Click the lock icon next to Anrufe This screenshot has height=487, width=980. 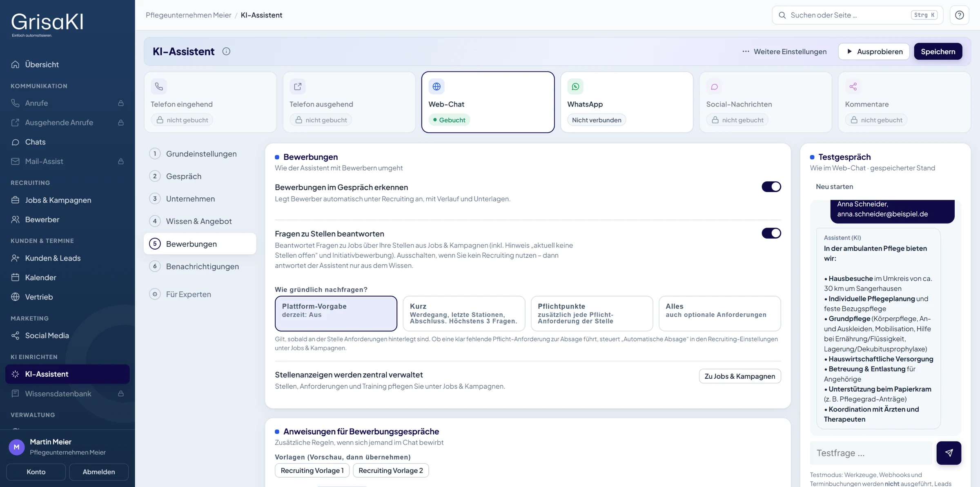point(121,103)
